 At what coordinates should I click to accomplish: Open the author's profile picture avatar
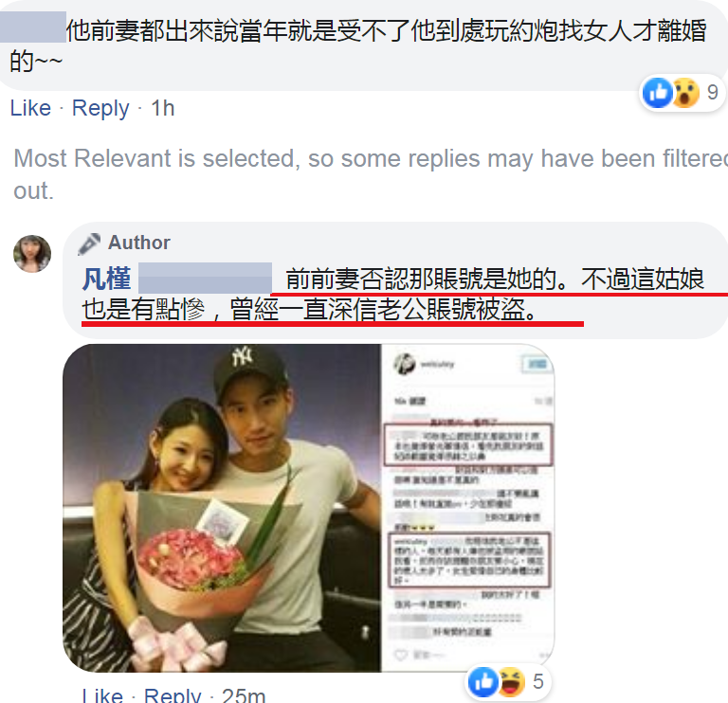pos(32,254)
